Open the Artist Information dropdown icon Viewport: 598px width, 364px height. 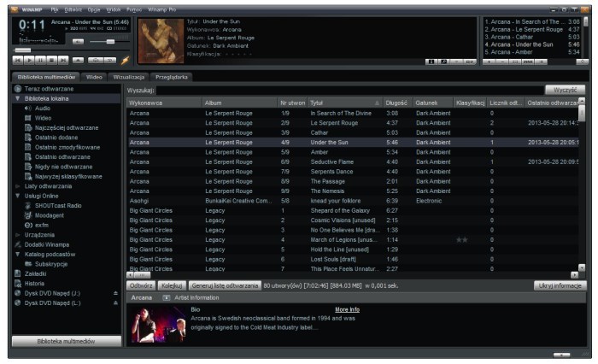point(167,297)
